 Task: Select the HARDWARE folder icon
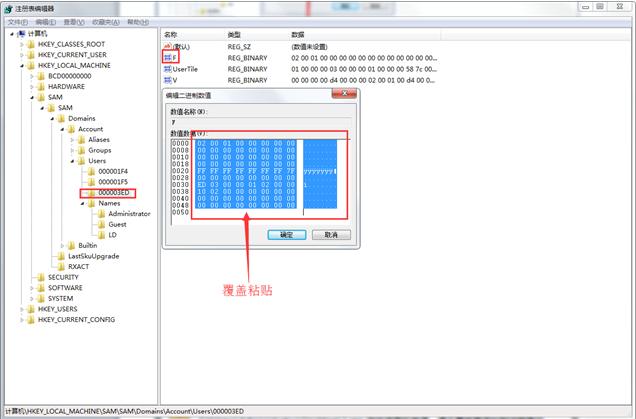[x=41, y=86]
